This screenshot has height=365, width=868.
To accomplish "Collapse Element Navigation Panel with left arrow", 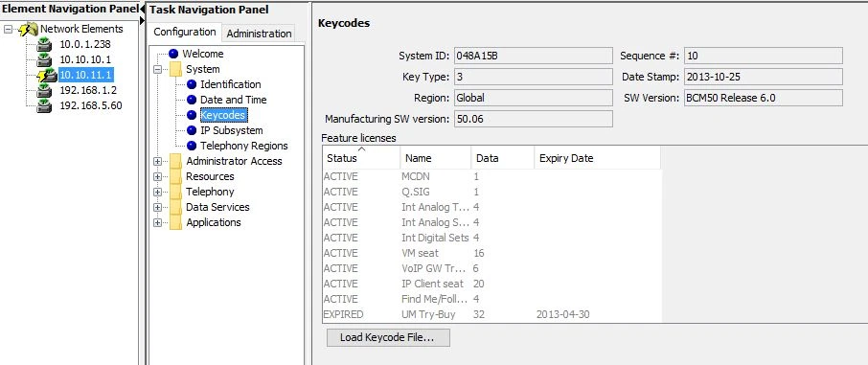I will tap(142, 9).
